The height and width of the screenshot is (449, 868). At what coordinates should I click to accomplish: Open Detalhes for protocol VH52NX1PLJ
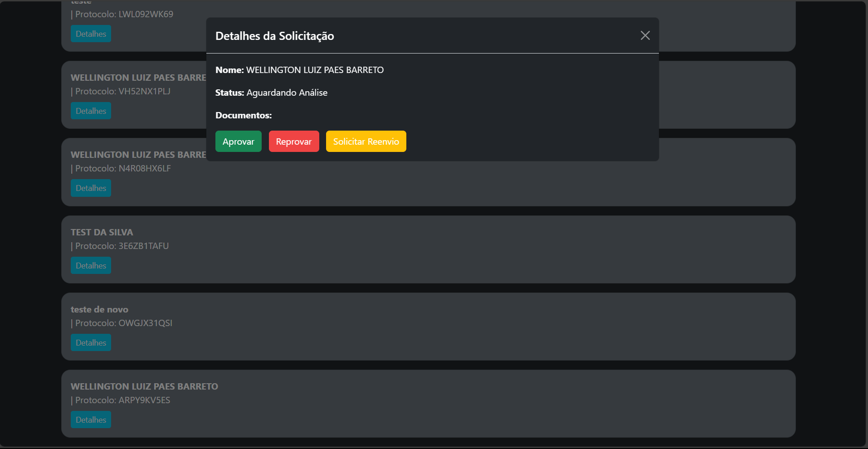(x=91, y=111)
